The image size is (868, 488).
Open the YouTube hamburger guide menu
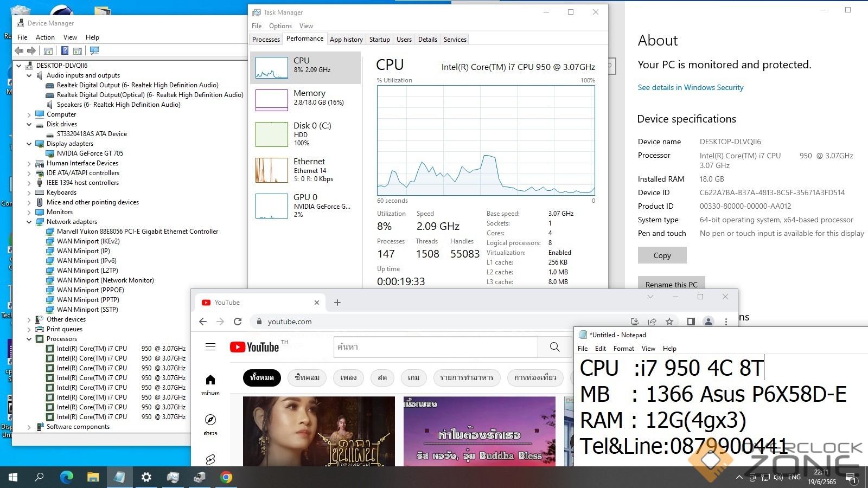coord(210,347)
